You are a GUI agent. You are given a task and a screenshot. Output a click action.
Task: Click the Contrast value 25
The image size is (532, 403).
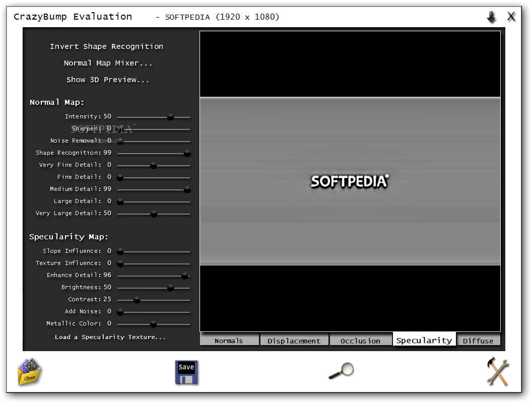click(107, 299)
